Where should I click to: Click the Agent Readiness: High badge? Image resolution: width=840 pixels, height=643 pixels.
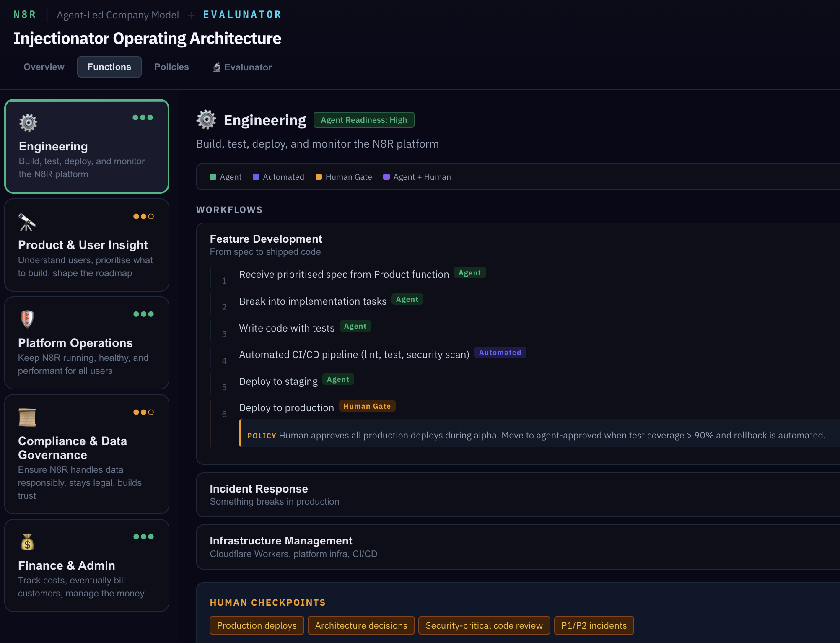tap(364, 120)
